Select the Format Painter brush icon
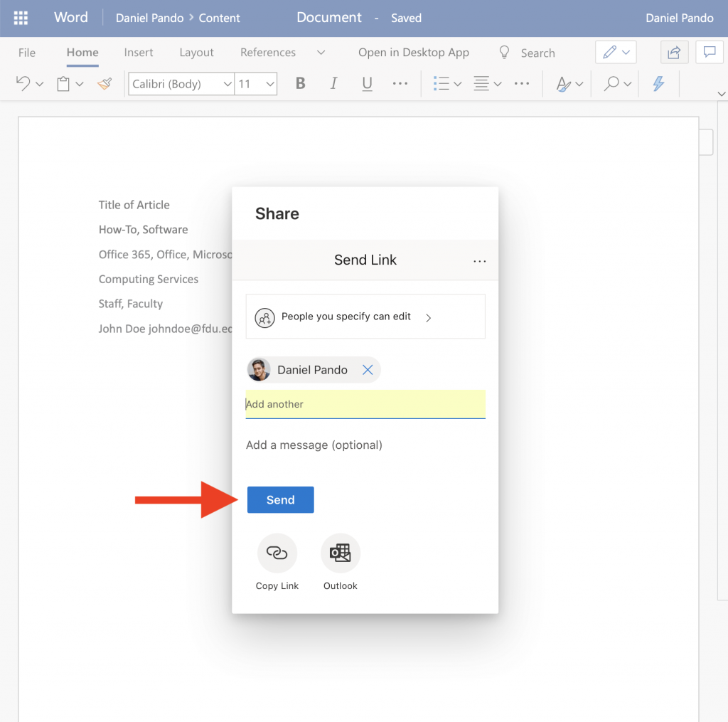728x722 pixels. point(105,84)
